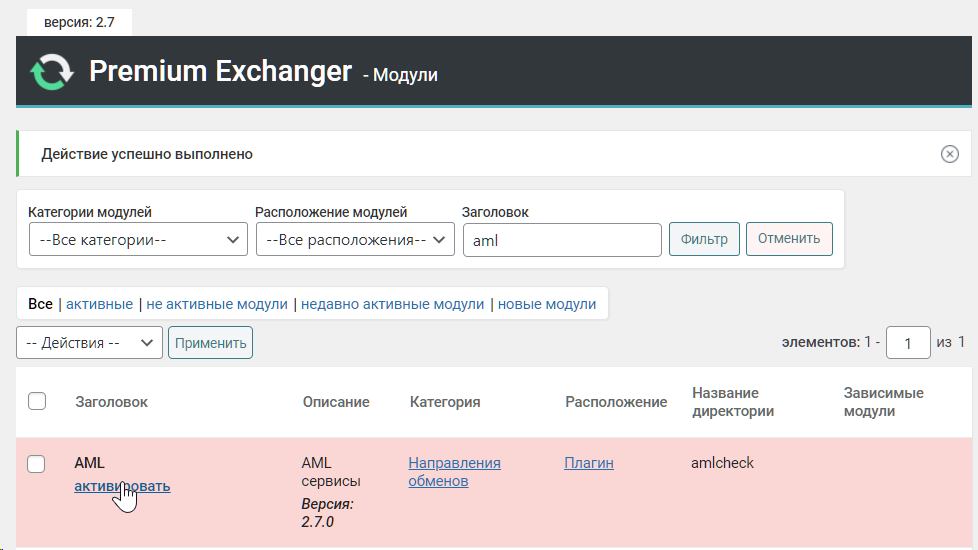The width and height of the screenshot is (978, 550).
Task: Check the AML module row checkbox
Action: (x=37, y=463)
